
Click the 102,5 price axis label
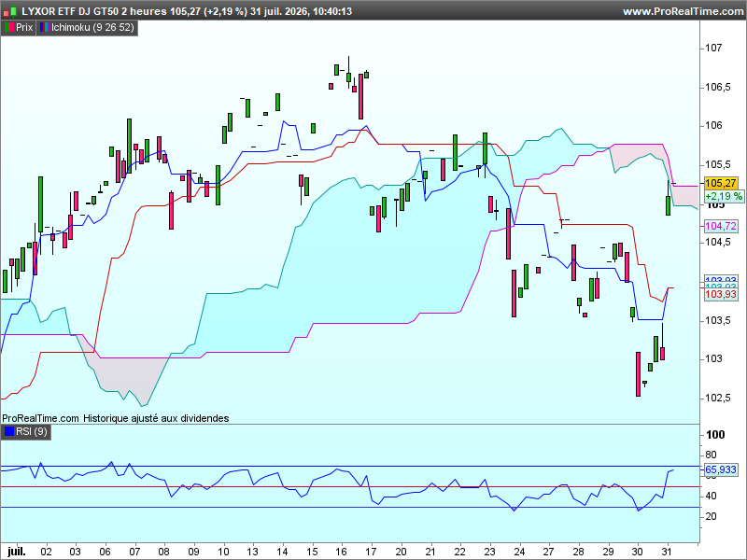point(717,399)
